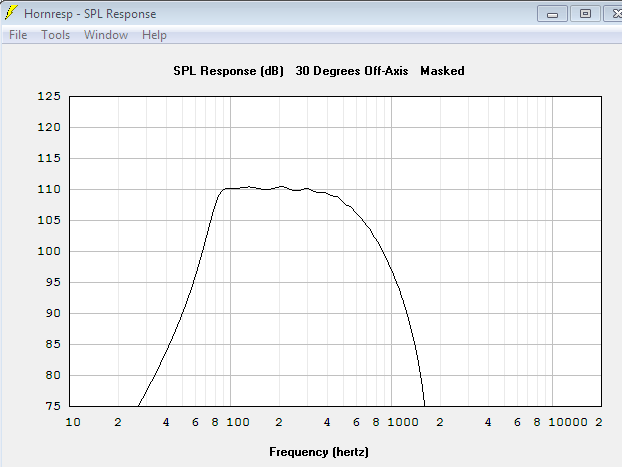This screenshot has width=622, height=467.
Task: Click the 'Masked' label in the title
Action: coord(442,71)
